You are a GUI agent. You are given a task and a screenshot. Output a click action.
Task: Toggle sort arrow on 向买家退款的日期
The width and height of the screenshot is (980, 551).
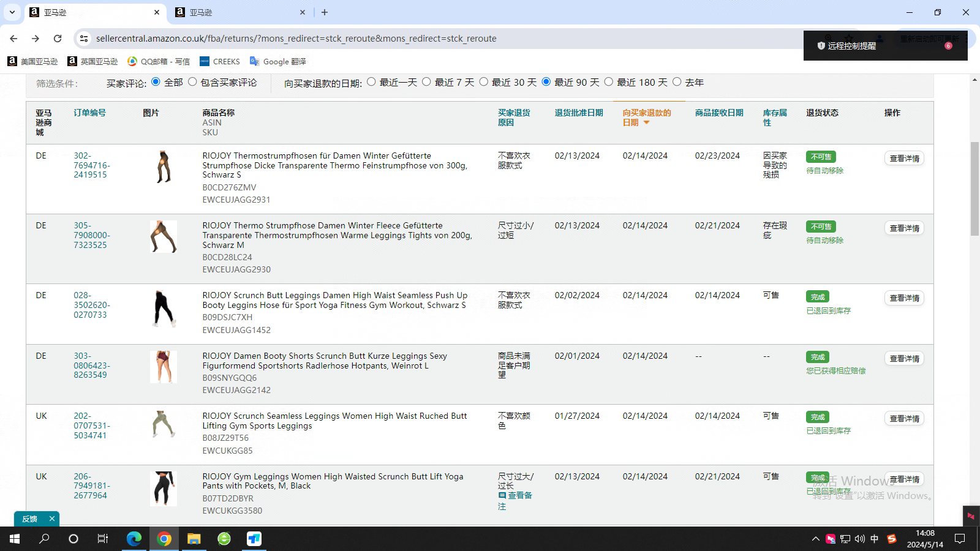646,122
